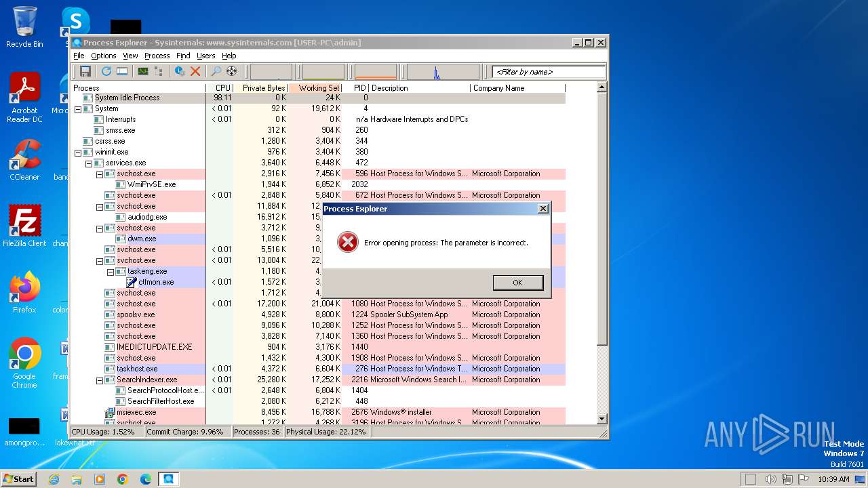This screenshot has width=868, height=488.
Task: Click 'Processes: 36' status bar entry
Action: coord(257,432)
